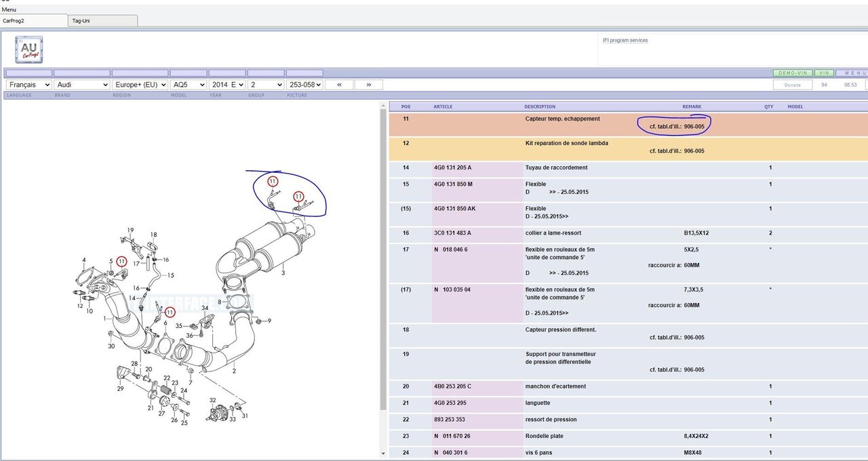The width and height of the screenshot is (868, 461).
Task: Click the Donate button
Action: (x=793, y=85)
